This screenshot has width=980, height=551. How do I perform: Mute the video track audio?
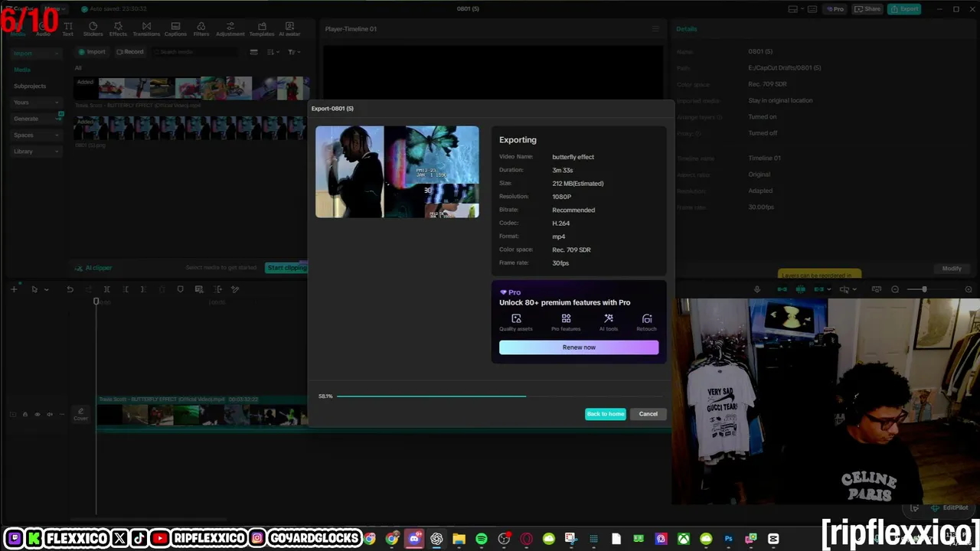tap(50, 415)
